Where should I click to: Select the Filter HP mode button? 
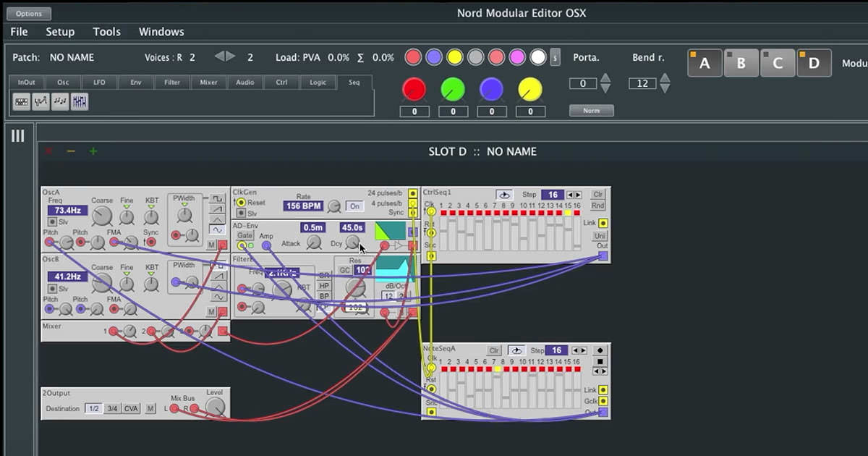tap(324, 285)
